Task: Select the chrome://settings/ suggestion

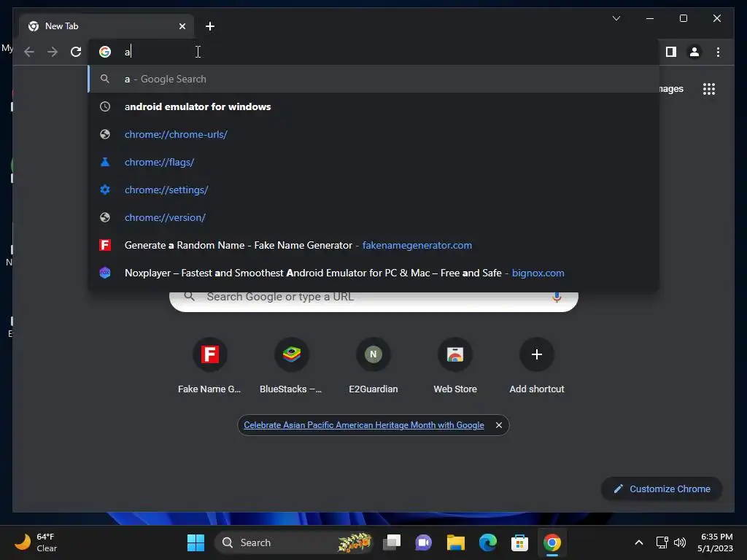Action: (373, 190)
